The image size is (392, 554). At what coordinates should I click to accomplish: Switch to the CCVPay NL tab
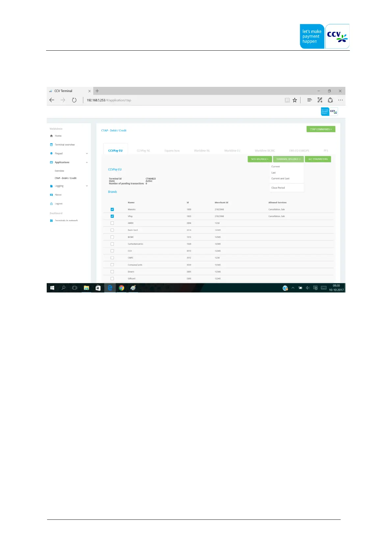[x=144, y=151]
